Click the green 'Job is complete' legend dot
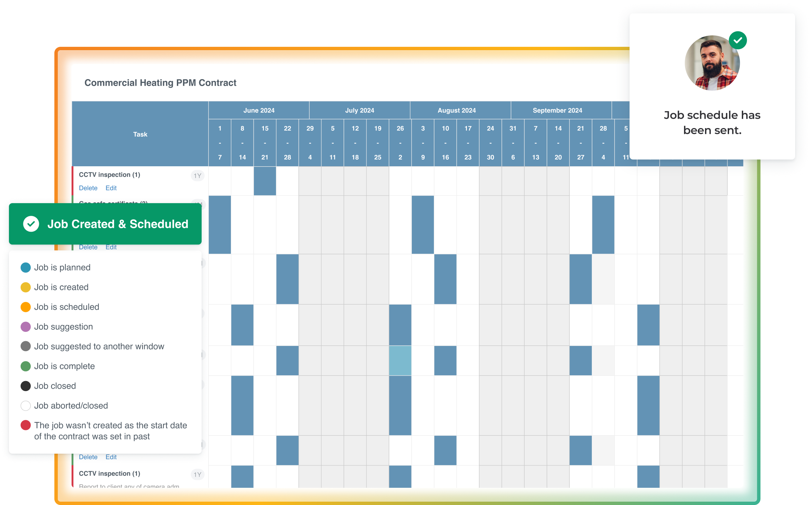 tap(26, 366)
